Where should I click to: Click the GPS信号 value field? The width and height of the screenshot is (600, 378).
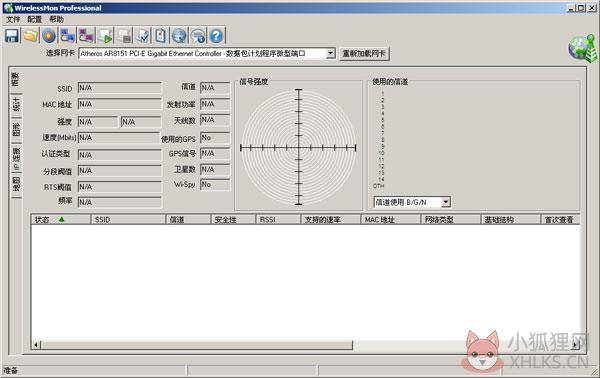[215, 153]
